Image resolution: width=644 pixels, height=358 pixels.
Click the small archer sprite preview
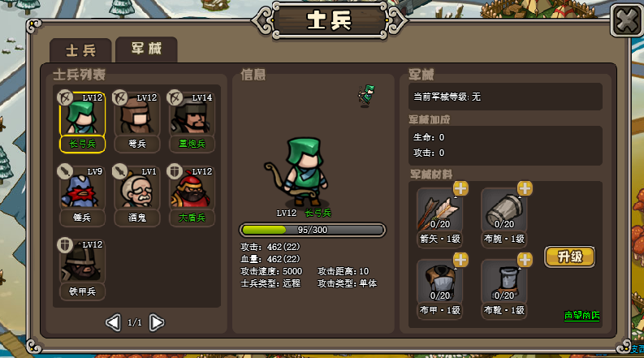click(365, 96)
